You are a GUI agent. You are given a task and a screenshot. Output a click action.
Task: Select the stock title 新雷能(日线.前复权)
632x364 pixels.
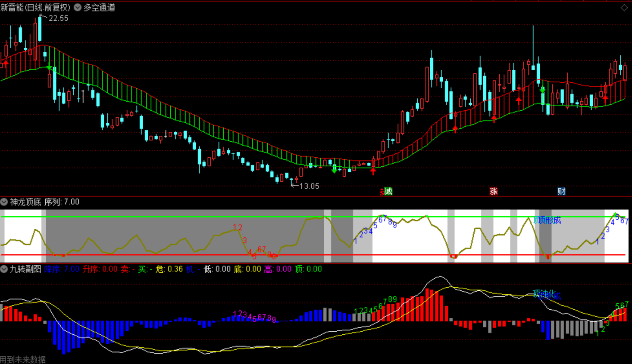pos(35,7)
